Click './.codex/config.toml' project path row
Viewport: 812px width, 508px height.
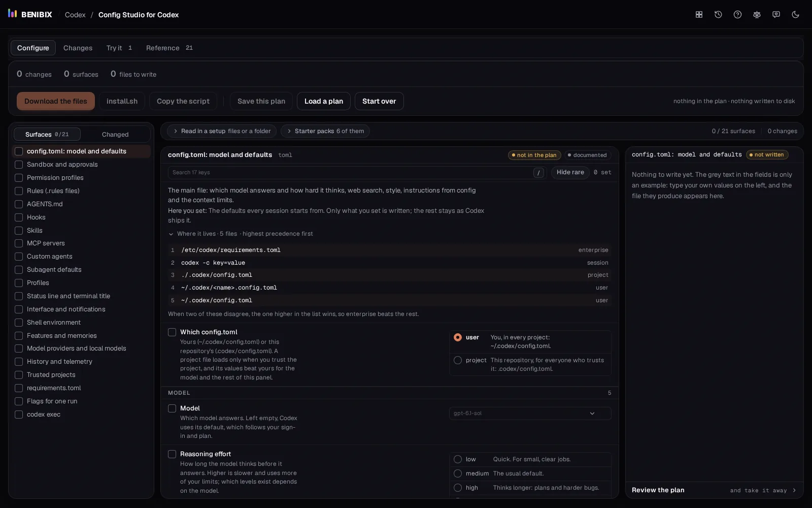point(389,275)
